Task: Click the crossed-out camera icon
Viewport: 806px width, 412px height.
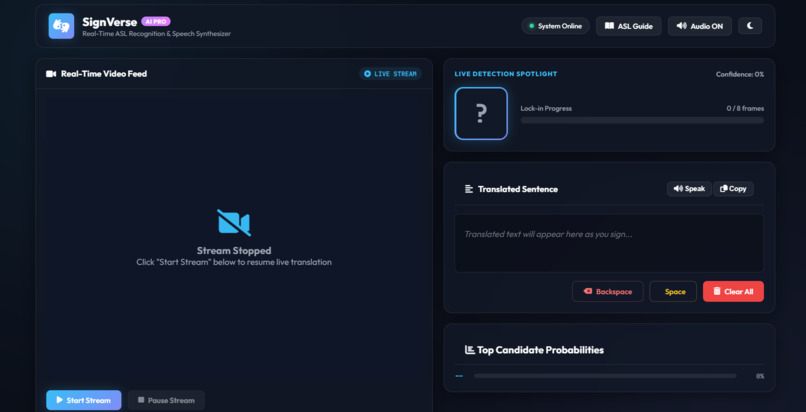Action: (x=234, y=222)
